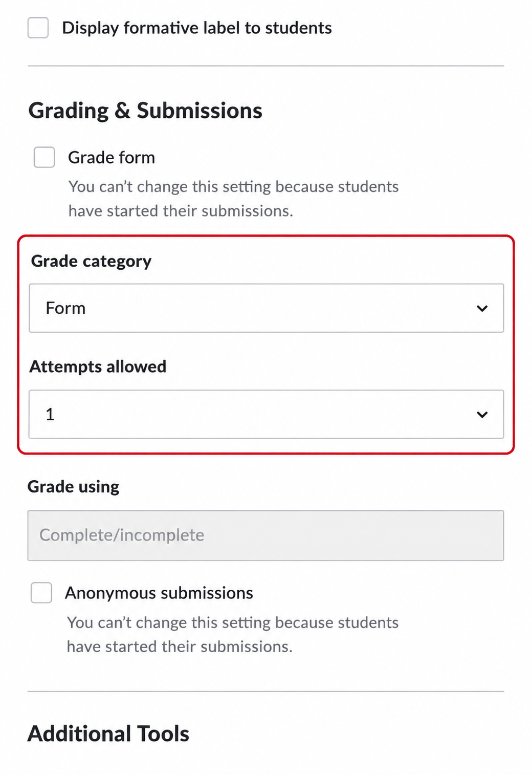The image size is (532, 774).
Task: Click the Display formative label to students text
Action: point(197,28)
